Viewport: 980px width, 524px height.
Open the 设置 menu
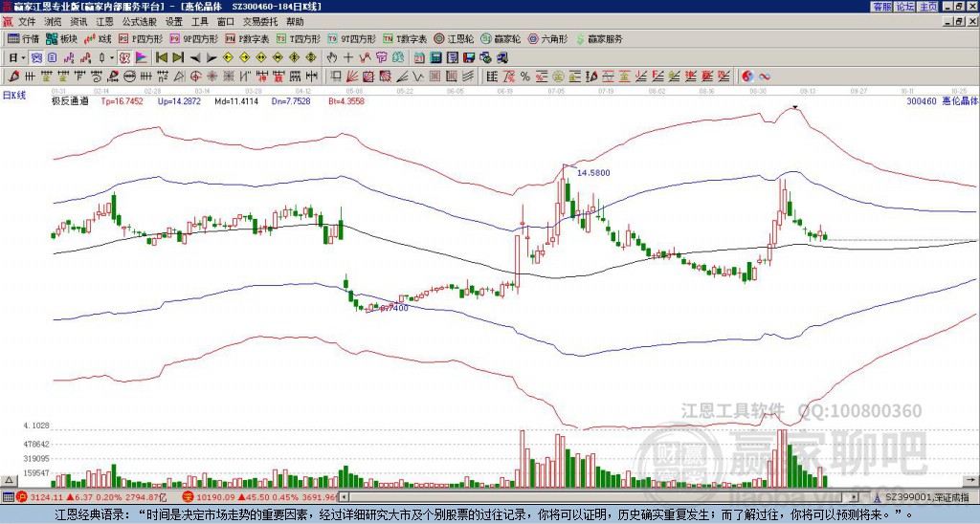[174, 22]
